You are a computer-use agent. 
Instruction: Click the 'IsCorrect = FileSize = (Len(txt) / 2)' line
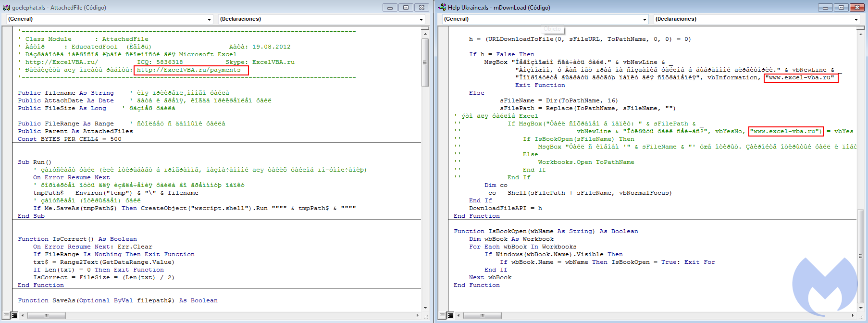(104, 277)
